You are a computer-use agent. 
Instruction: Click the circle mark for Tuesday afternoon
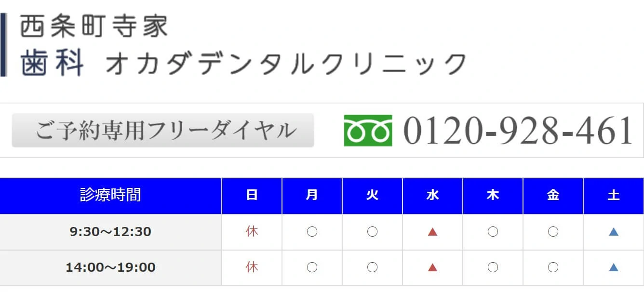click(372, 267)
